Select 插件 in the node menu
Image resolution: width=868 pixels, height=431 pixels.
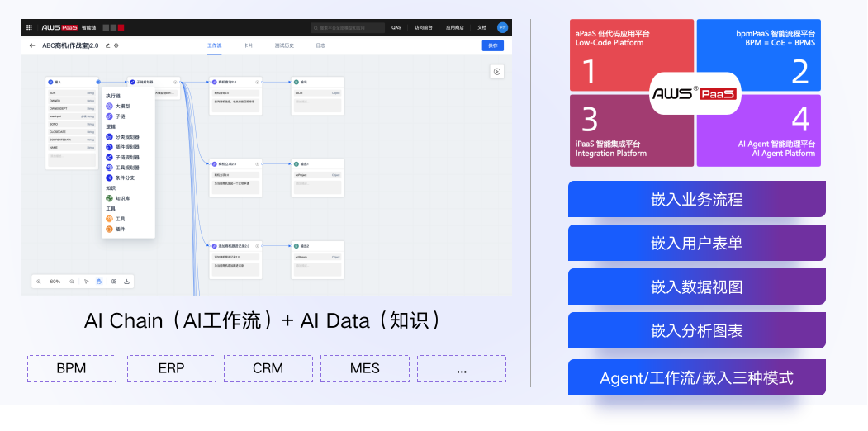pyautogui.click(x=115, y=229)
